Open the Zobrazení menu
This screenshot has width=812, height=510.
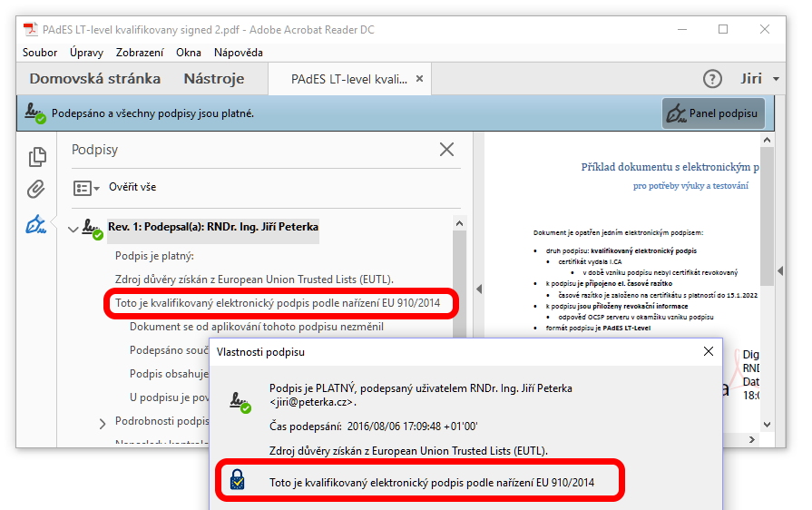[140, 53]
